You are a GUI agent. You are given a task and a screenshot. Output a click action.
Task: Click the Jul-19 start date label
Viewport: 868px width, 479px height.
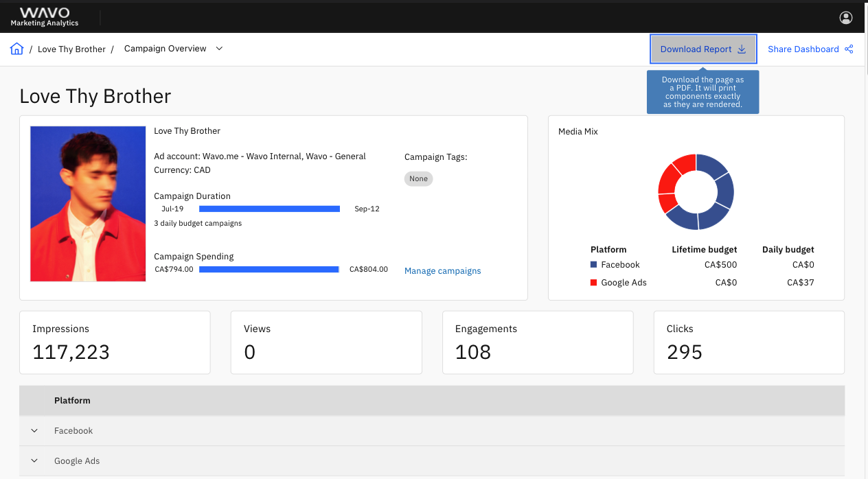click(x=172, y=209)
